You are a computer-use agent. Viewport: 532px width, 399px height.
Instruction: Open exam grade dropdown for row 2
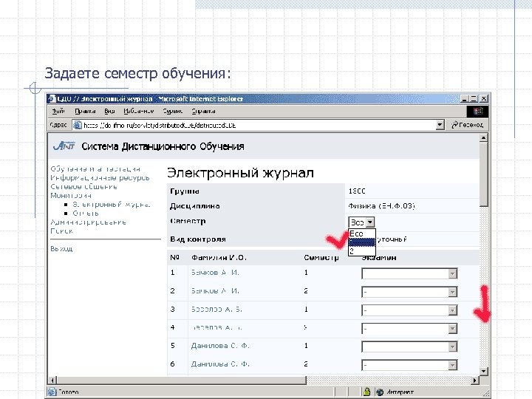[x=452, y=292]
